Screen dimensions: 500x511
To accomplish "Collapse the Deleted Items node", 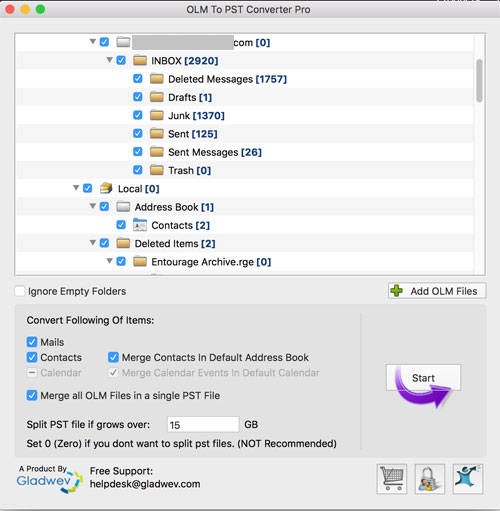I will pos(93,243).
